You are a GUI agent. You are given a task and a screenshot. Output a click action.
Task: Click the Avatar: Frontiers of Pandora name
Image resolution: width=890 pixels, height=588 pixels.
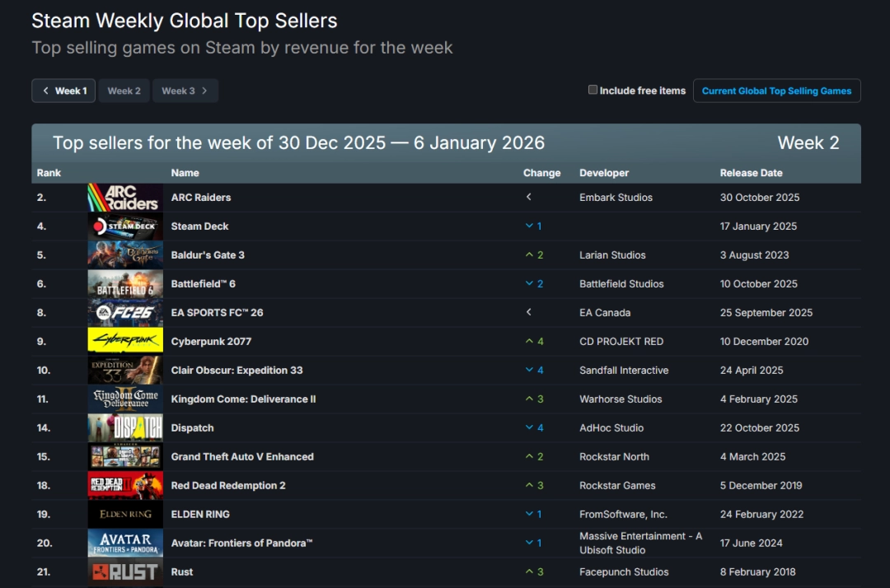(x=241, y=544)
